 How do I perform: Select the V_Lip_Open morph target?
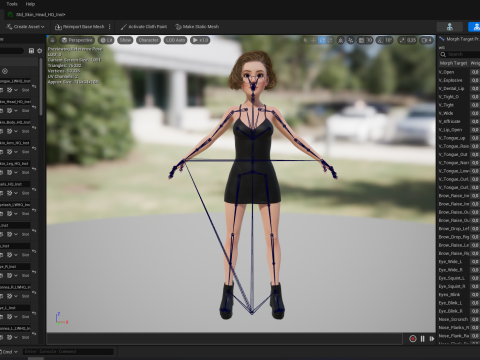pos(450,130)
